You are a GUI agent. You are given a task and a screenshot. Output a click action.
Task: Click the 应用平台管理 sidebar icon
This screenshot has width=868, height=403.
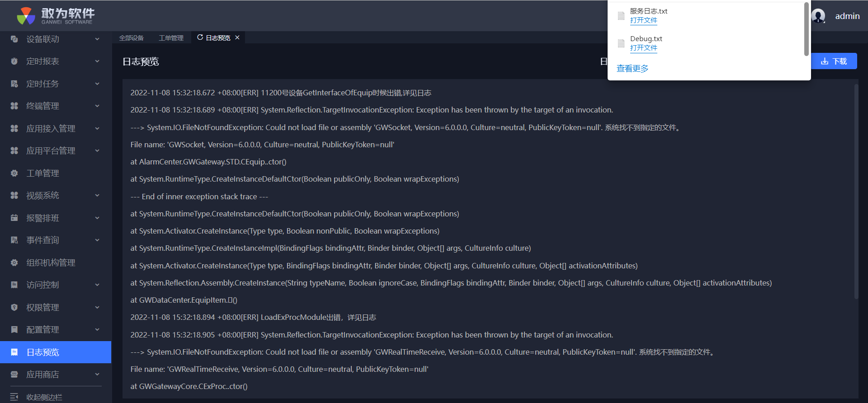click(x=14, y=151)
